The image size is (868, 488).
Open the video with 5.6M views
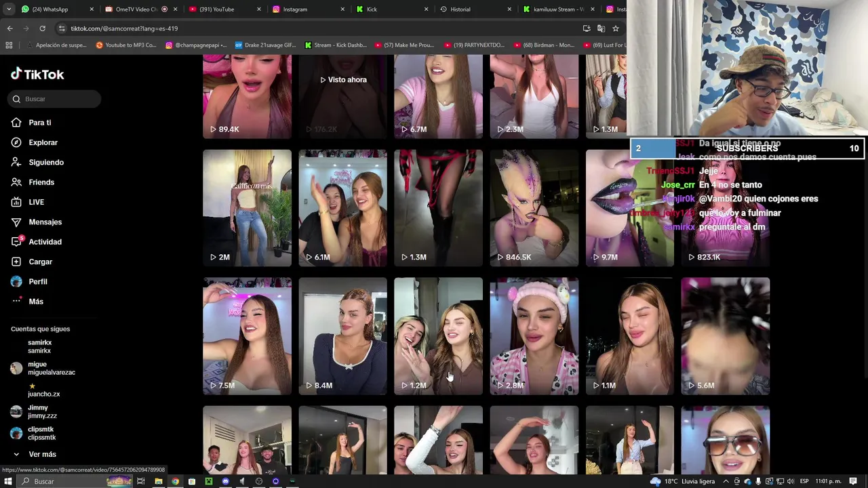726,336
